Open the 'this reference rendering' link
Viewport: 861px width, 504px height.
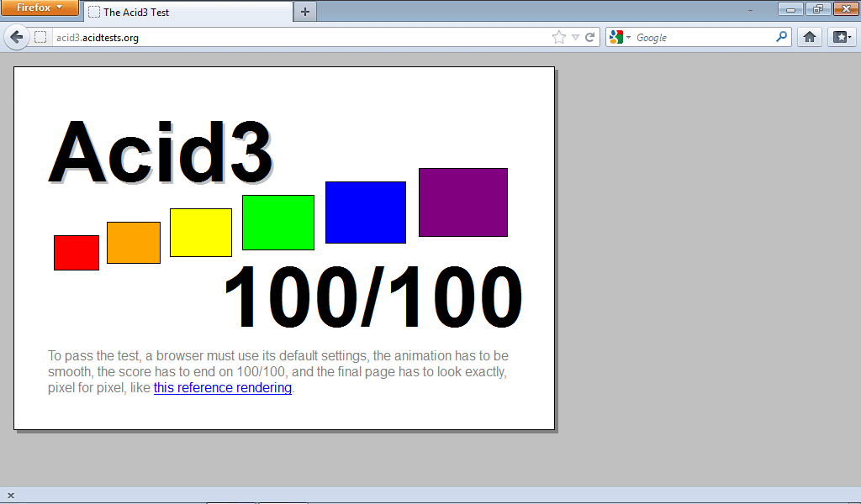pyautogui.click(x=222, y=388)
